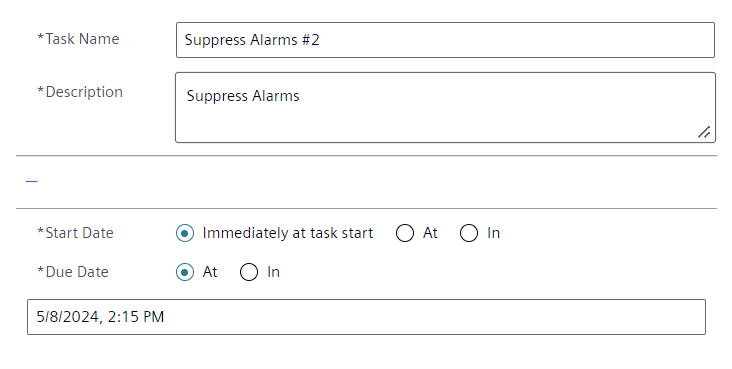Select the Due Date 'In' radio button
732x369 pixels.
pyautogui.click(x=249, y=272)
